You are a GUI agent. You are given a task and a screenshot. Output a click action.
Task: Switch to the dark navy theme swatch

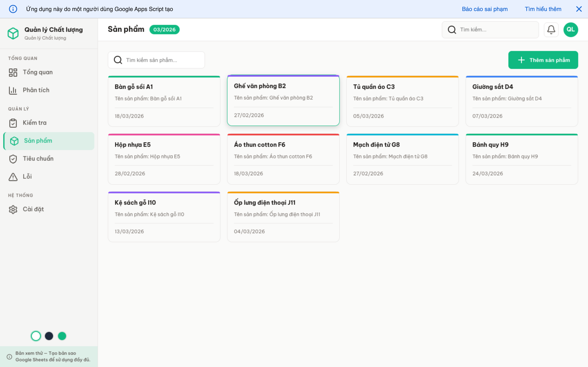pos(49,336)
